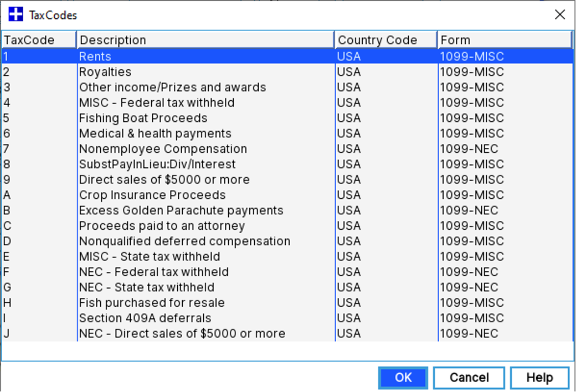Choose tax code J NEC Direct sales
The image size is (576, 392).
click(x=166, y=333)
